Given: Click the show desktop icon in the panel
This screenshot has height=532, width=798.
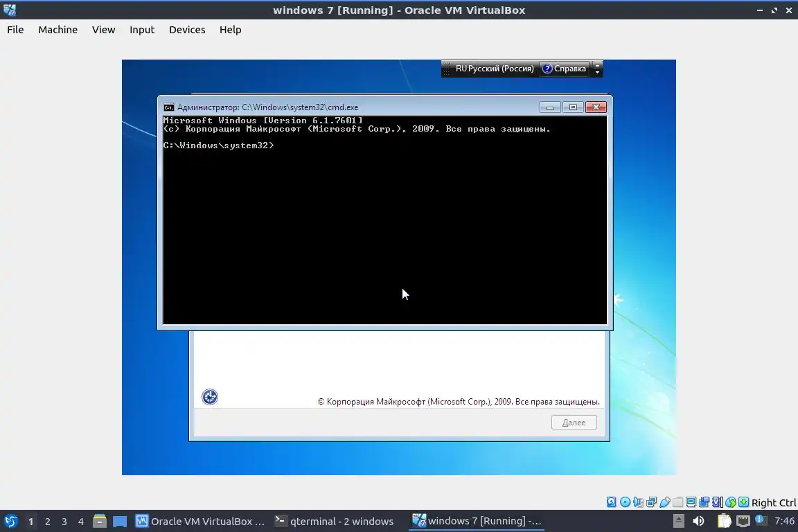Looking at the screenshot, I should point(120,522).
